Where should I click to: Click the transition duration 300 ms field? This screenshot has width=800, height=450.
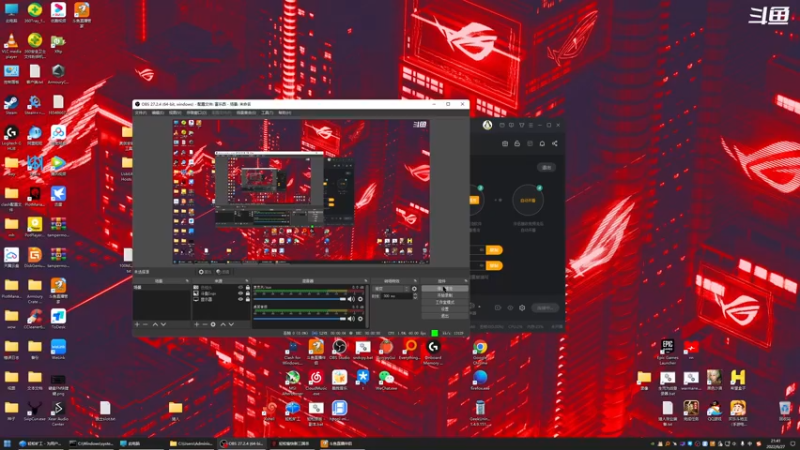pos(397,296)
